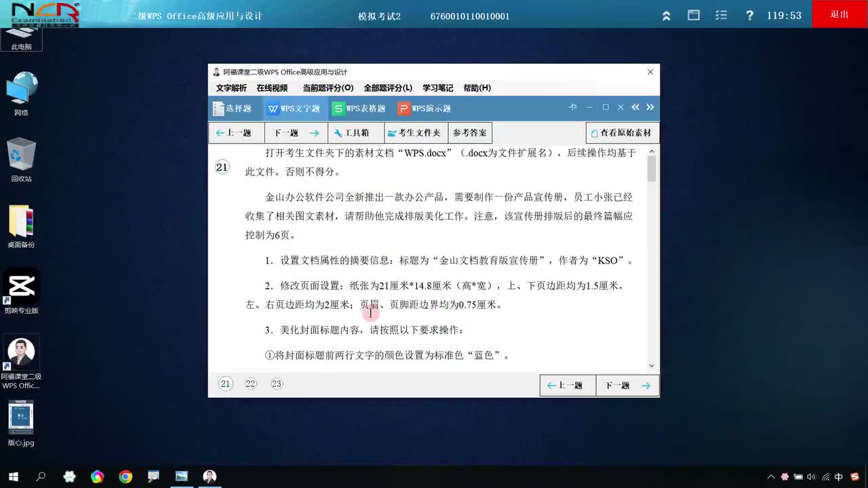Jump to question 23 in bottom navigator
This screenshot has height=488, width=868.
[276, 384]
